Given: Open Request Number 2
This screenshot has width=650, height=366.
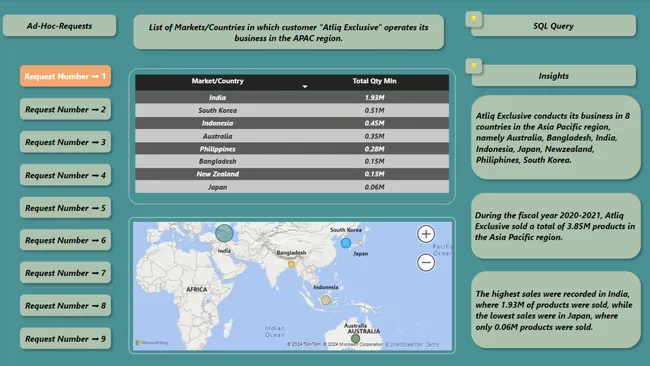Looking at the screenshot, I should click(65, 109).
